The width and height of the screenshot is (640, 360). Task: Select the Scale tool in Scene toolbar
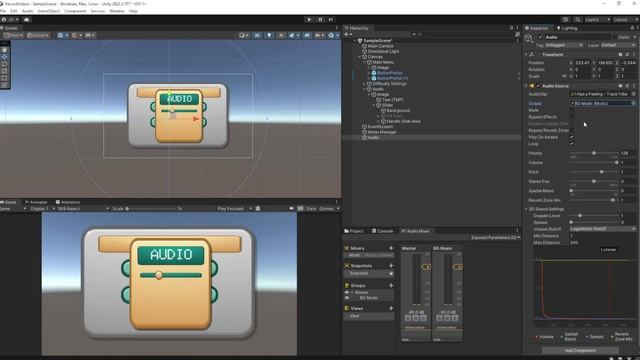click(4, 71)
